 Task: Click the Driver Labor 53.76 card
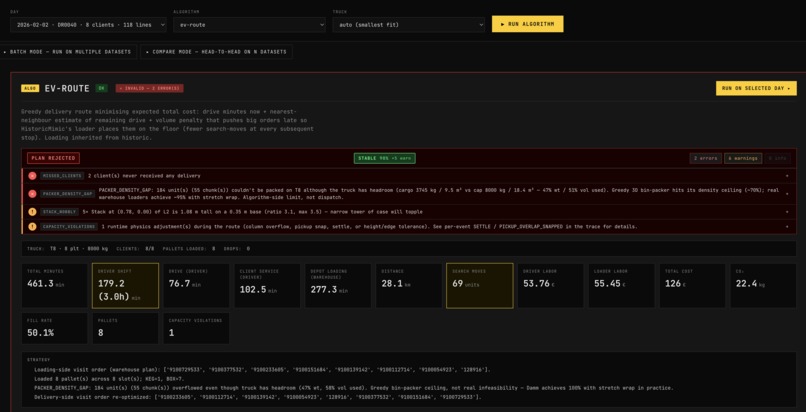tap(551, 286)
